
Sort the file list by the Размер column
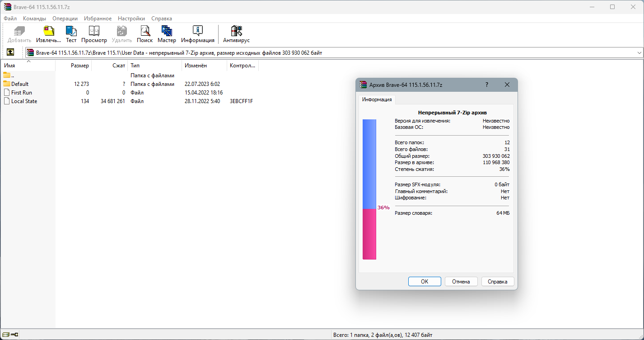point(74,66)
